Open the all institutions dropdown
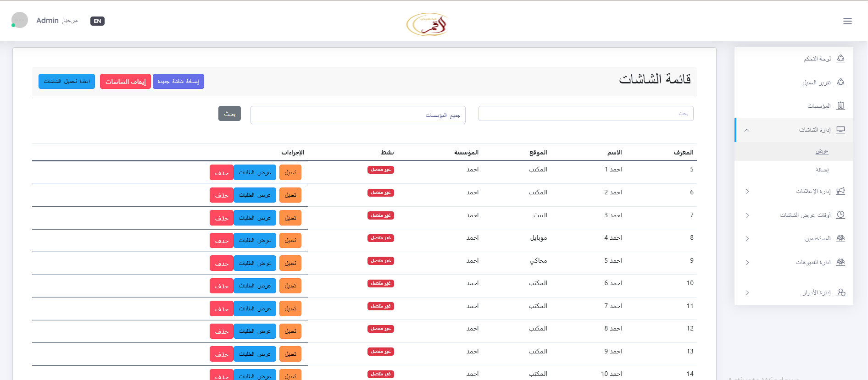Screen dimensions: 868x380 [x=358, y=115]
